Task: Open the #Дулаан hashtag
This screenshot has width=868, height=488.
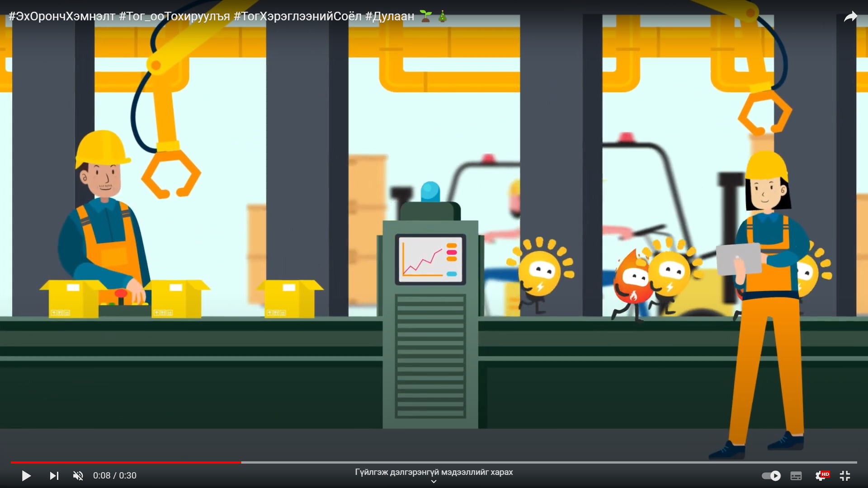Action: click(x=390, y=17)
